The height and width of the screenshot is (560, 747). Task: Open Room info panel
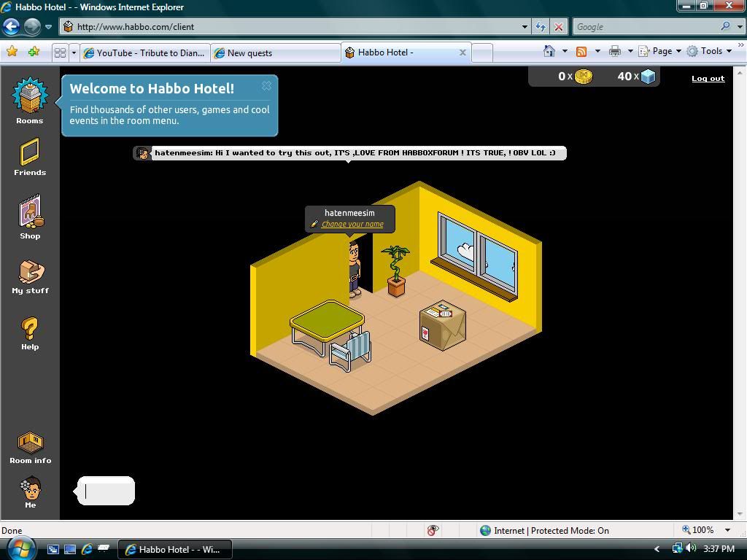30,446
